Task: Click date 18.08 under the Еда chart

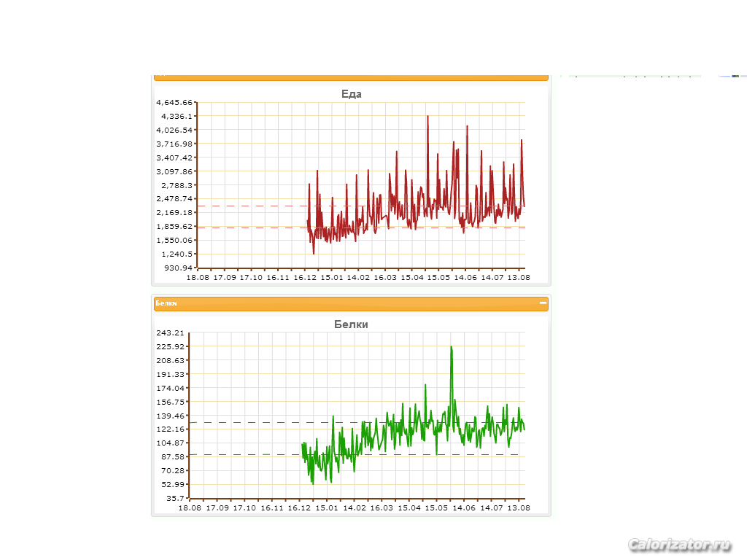Action: [197, 277]
